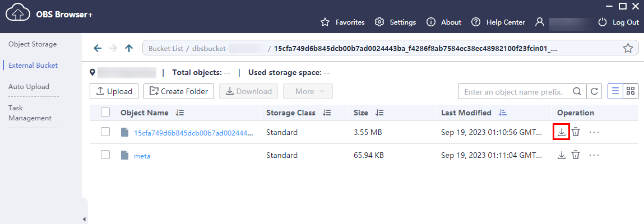
Task: Open more actions for meta row
Action: tap(595, 155)
